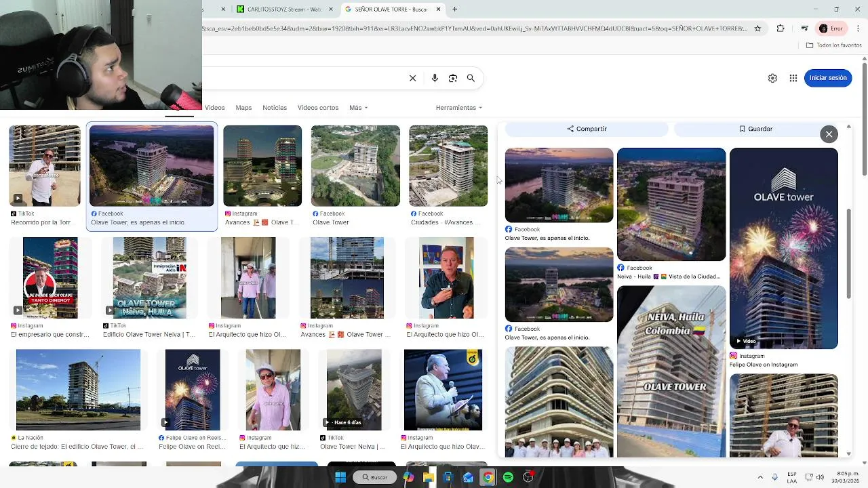Image resolution: width=868 pixels, height=488 pixels.
Task: Open Instagram thumbnail Avances Olave T
Action: point(262,166)
